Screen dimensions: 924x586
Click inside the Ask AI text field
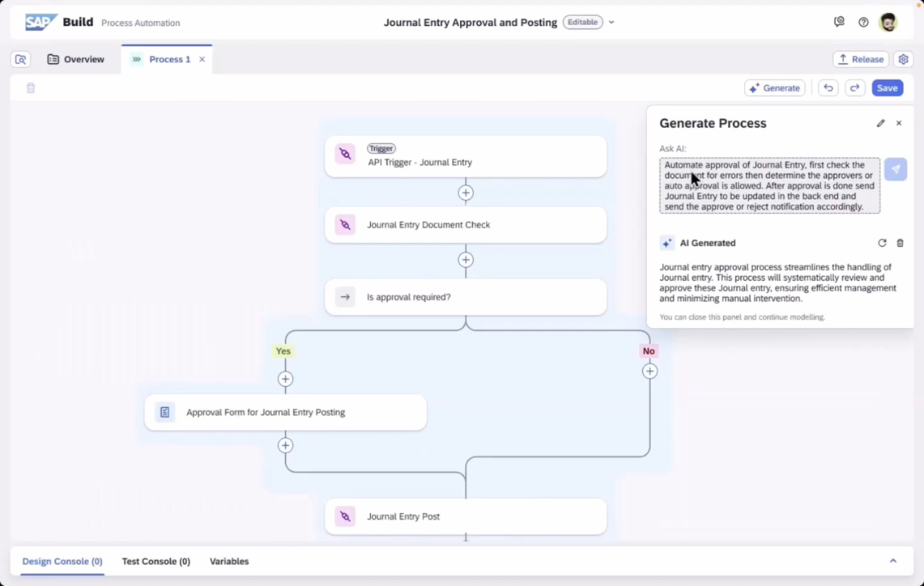point(769,185)
